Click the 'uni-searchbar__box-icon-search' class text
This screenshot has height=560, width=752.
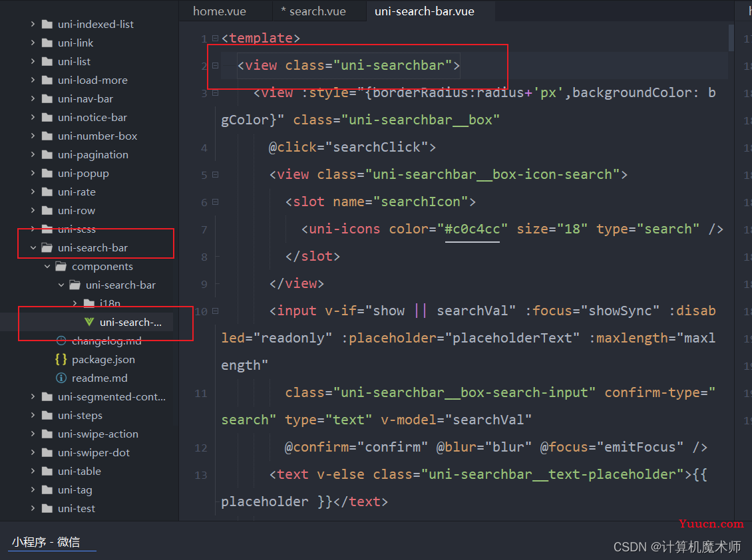pos(492,174)
